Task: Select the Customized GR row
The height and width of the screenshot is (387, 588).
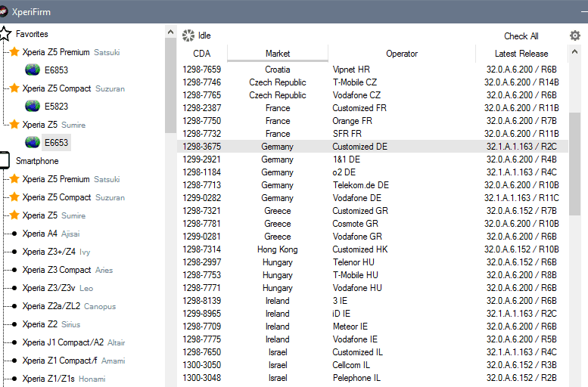Action: [372, 211]
